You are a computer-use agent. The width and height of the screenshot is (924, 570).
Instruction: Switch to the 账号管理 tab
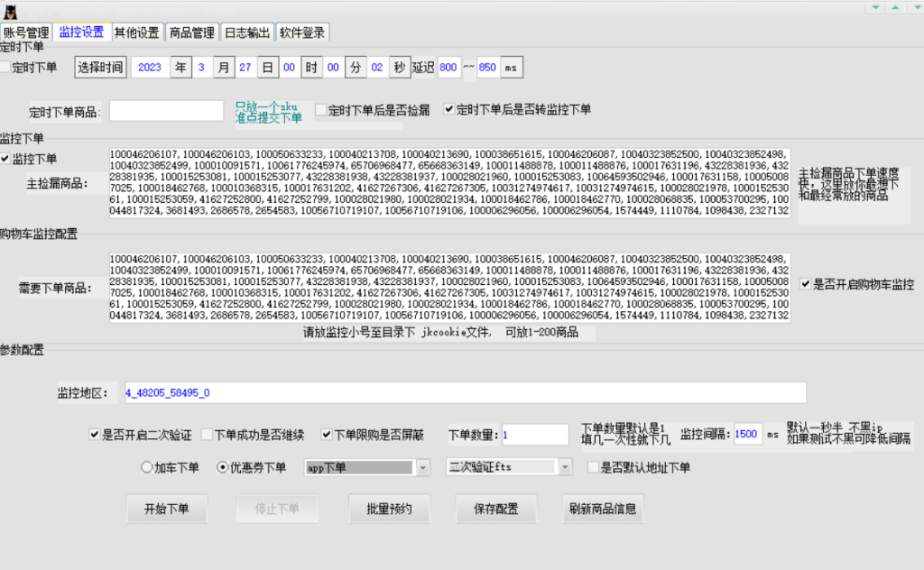pyautogui.click(x=26, y=32)
